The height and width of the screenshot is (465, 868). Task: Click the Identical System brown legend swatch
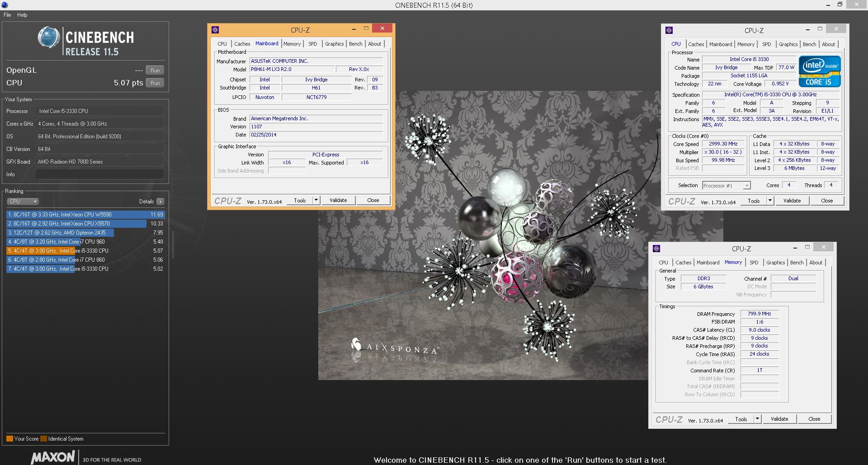click(x=43, y=438)
